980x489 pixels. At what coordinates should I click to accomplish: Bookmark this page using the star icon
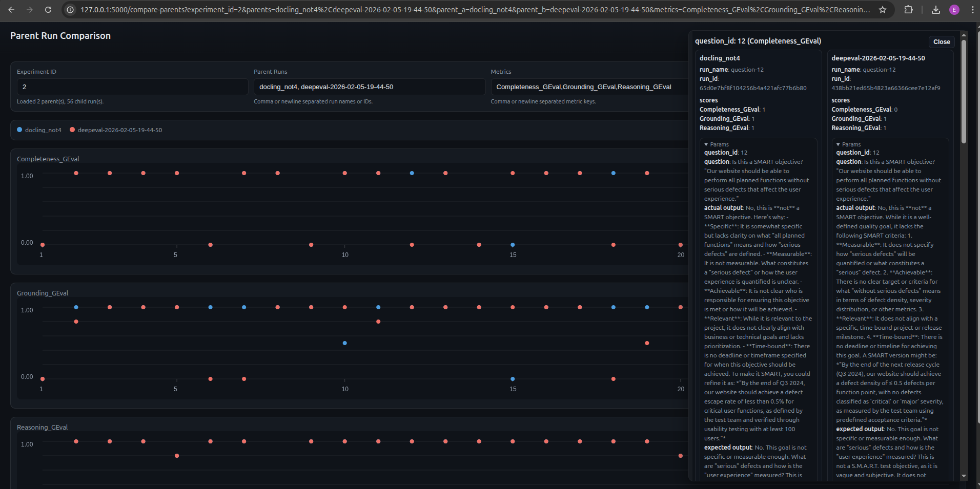(x=884, y=9)
